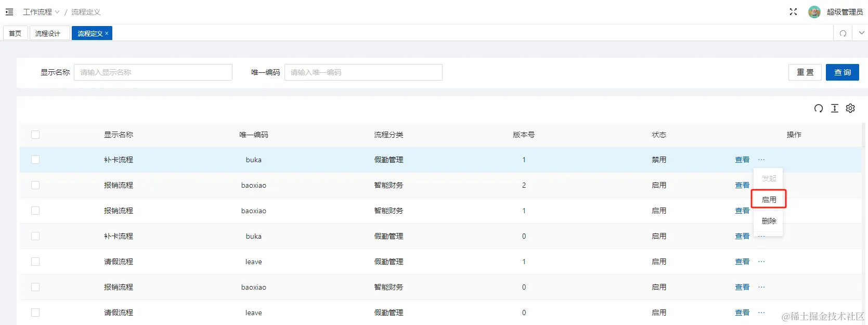868x325 pixels.
Task: Click the 禁用 status cell
Action: (659, 160)
